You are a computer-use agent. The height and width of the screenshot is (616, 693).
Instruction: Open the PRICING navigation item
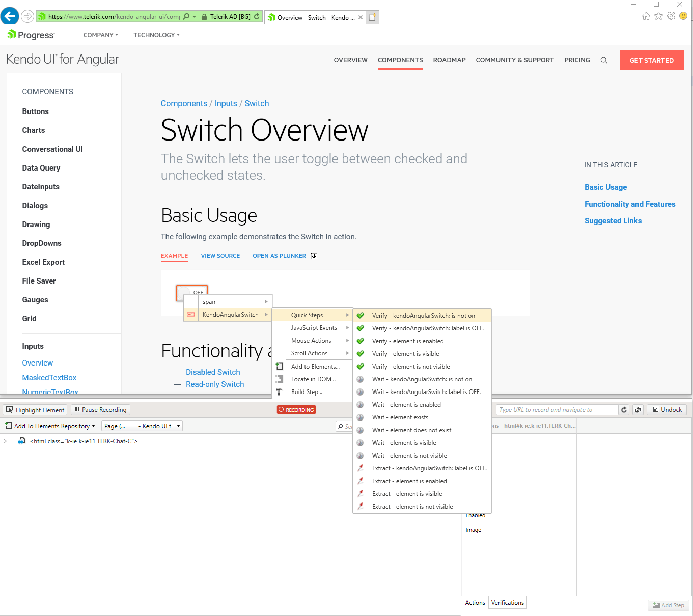coord(577,60)
